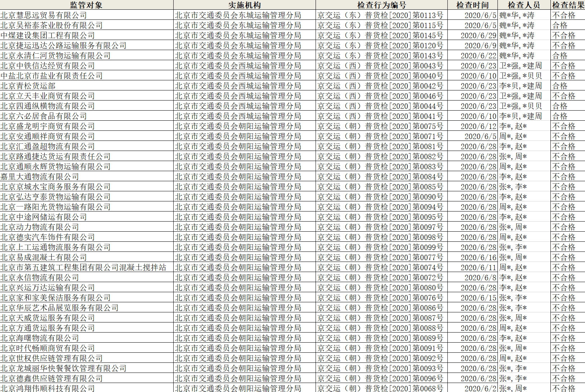Viewport: 585px width, 392px height.
Task: Click the 监管对象 column header
Action: click(86, 5)
